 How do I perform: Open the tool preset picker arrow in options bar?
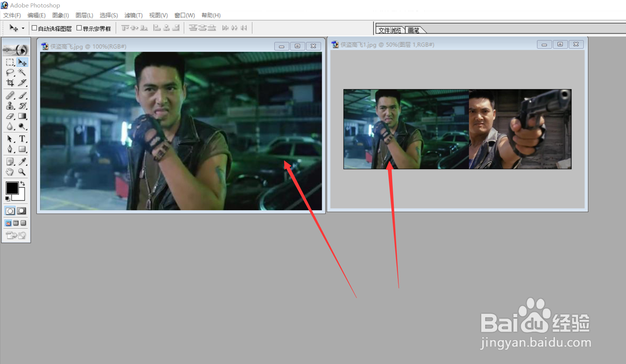(x=23, y=28)
